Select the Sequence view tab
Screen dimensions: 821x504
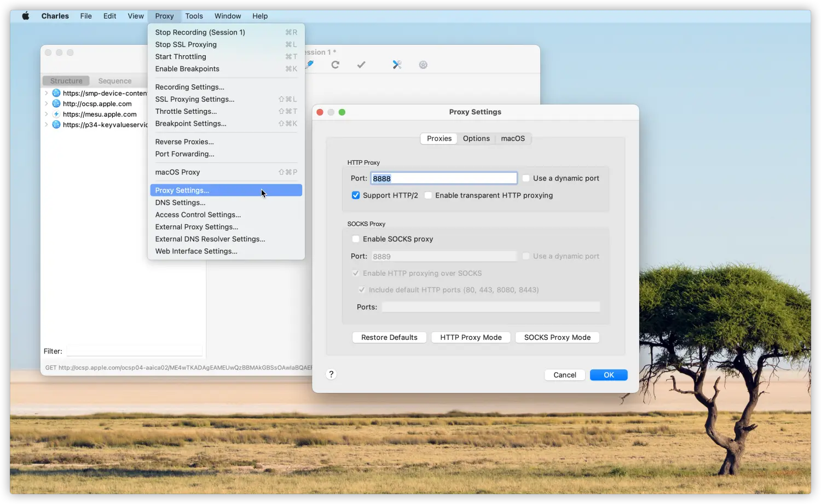115,81
